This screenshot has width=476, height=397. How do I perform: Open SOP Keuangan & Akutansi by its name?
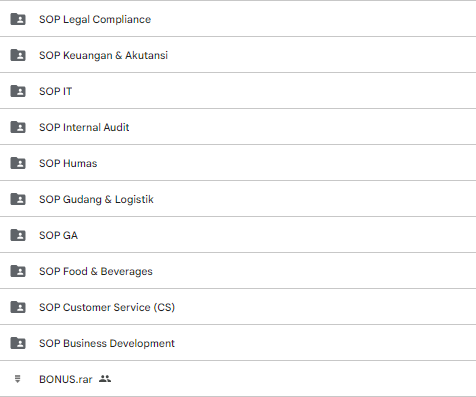103,55
